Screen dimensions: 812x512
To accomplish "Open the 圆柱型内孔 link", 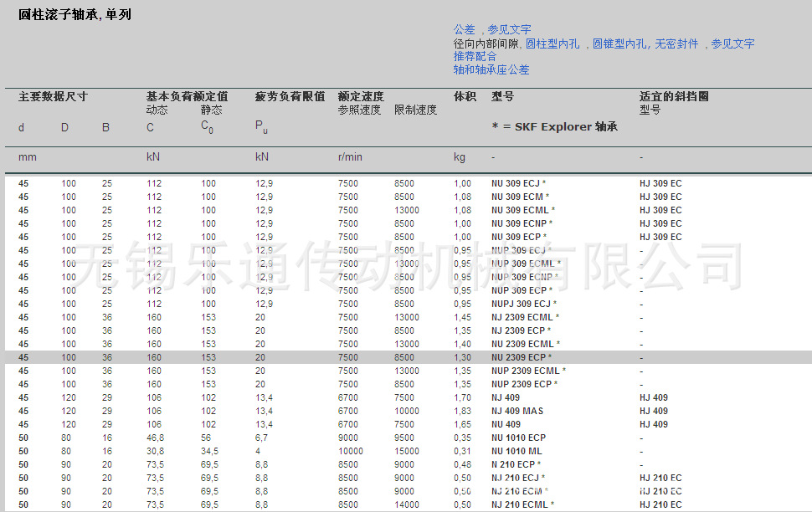I will click(x=552, y=44).
